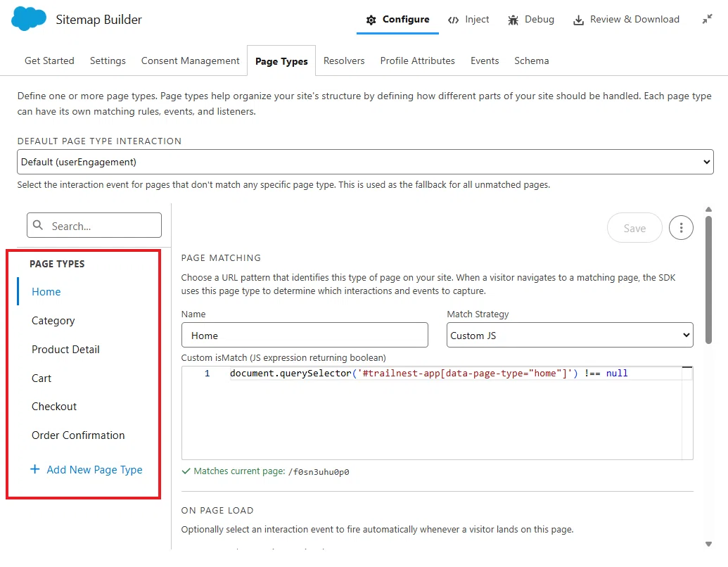Switch to the Events tab
This screenshot has height=567, width=728.
(485, 60)
